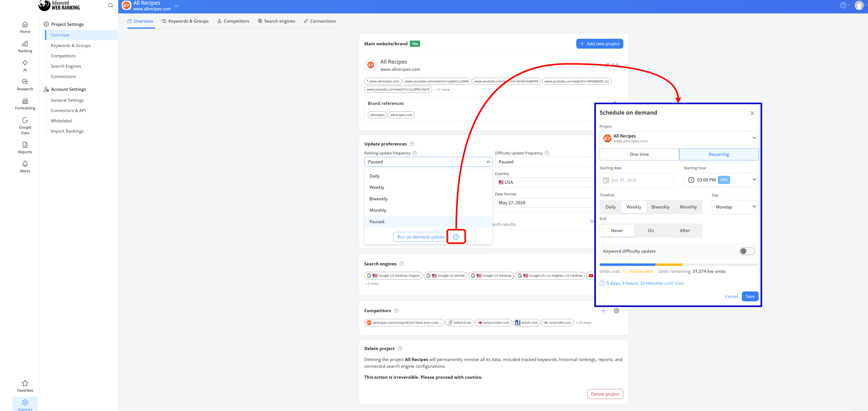Toggle Keyword difficulty update switch
The width and height of the screenshot is (868, 411).
747,251
